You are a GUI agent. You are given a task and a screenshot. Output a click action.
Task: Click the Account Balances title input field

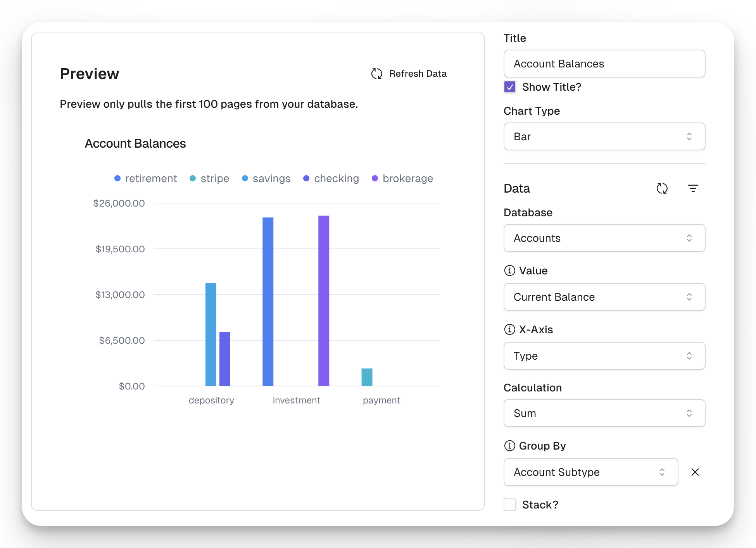(604, 64)
